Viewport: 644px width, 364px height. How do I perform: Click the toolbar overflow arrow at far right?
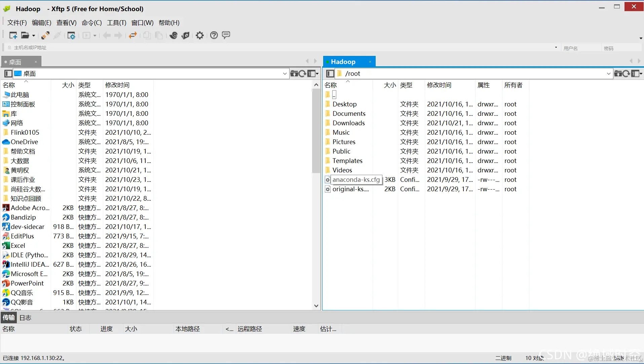(641, 38)
